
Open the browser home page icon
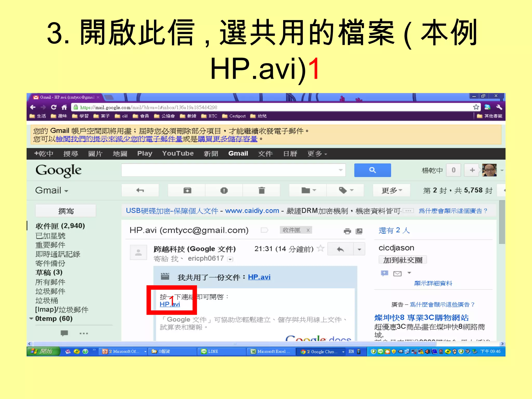click(x=64, y=107)
